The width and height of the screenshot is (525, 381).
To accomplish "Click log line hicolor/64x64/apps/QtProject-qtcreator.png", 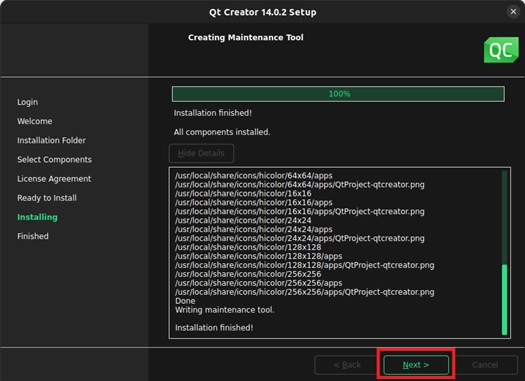I will [x=300, y=185].
